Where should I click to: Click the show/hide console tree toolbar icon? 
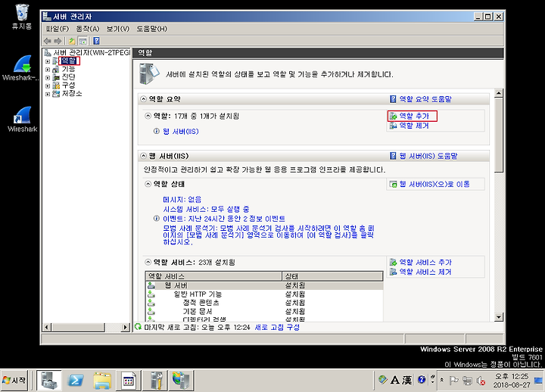click(x=83, y=41)
